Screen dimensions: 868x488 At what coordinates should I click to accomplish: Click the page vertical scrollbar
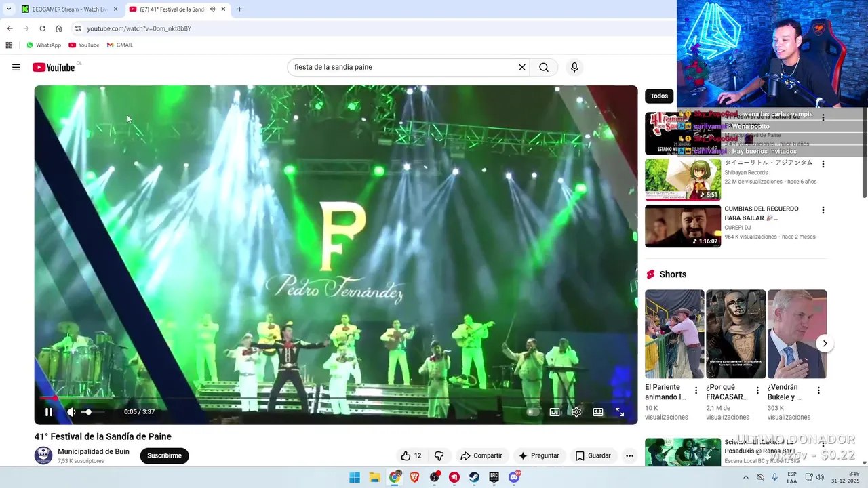tap(865, 152)
